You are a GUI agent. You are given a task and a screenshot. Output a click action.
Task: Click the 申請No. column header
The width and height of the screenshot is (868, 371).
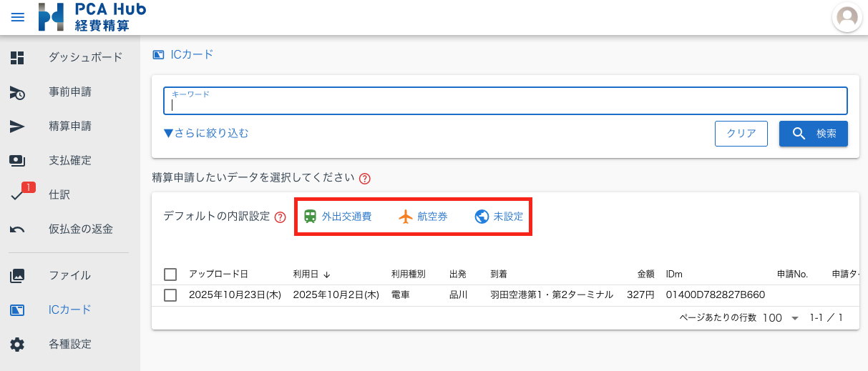(792, 274)
